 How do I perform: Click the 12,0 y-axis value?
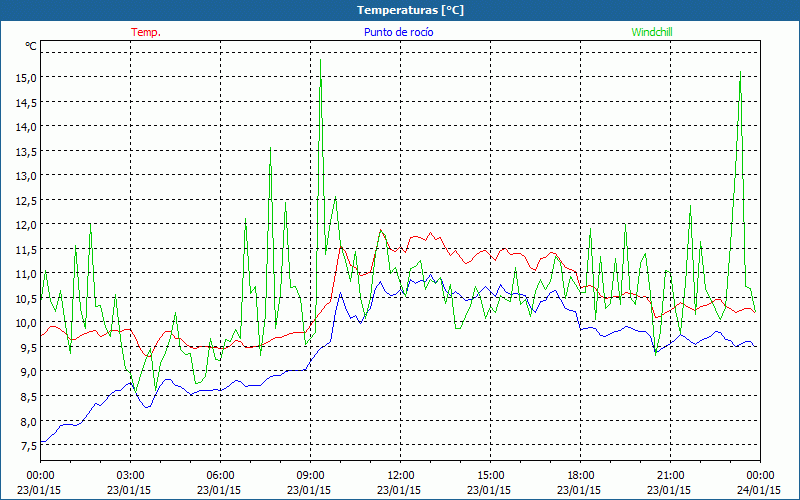pyautogui.click(x=26, y=224)
